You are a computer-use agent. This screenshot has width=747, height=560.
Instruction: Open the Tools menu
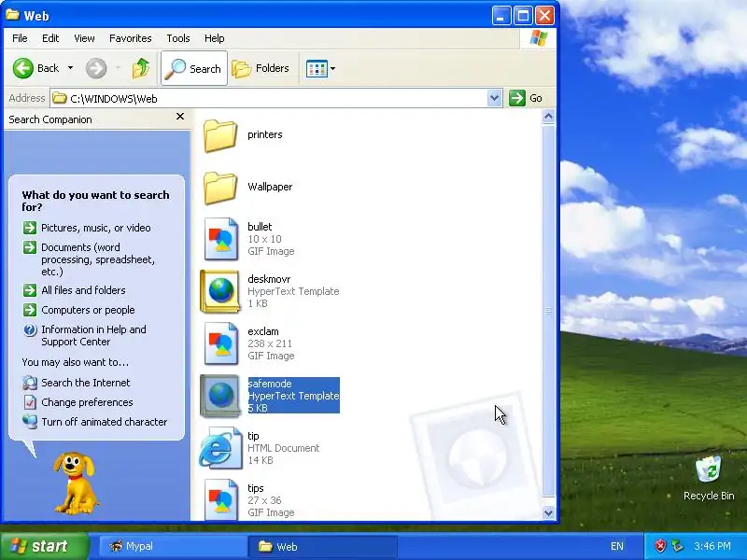(178, 38)
